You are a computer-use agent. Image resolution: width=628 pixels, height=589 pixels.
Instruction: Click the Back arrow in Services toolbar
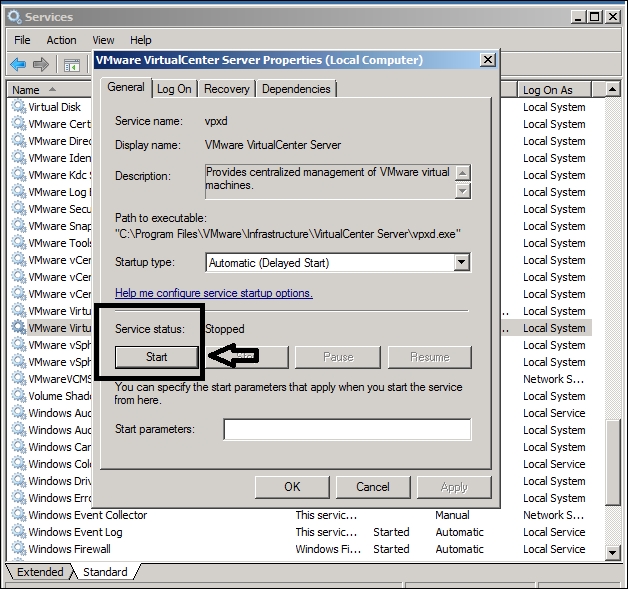click(x=18, y=64)
